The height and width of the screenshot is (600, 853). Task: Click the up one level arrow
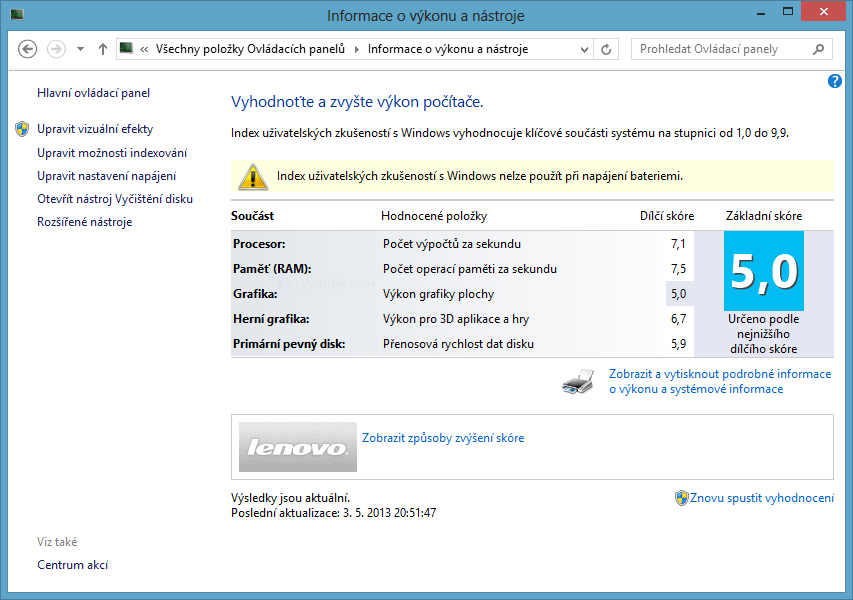[x=103, y=49]
